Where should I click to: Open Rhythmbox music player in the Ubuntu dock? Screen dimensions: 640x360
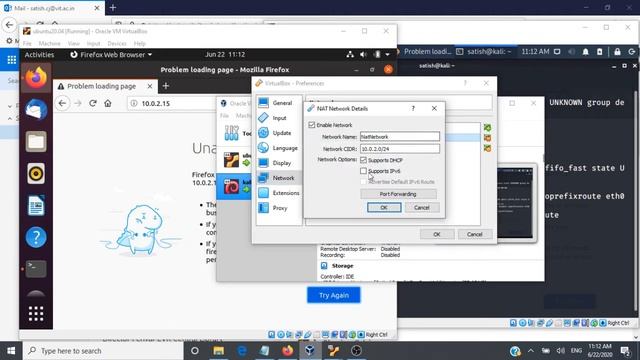pos(36,173)
